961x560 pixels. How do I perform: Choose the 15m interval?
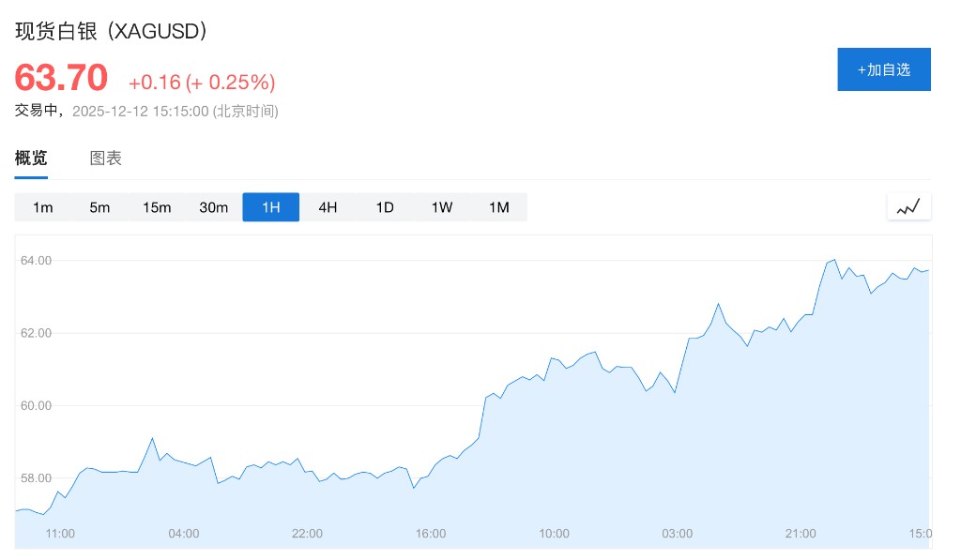coord(157,207)
